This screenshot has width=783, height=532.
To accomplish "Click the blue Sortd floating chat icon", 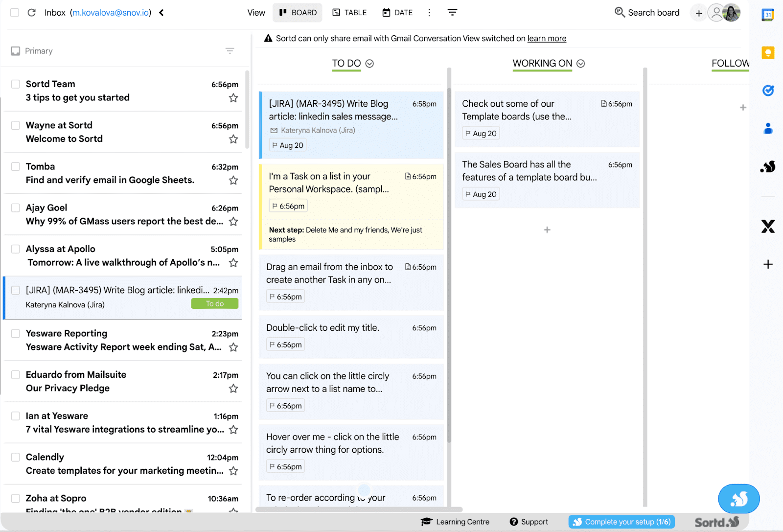I will pyautogui.click(x=738, y=498).
